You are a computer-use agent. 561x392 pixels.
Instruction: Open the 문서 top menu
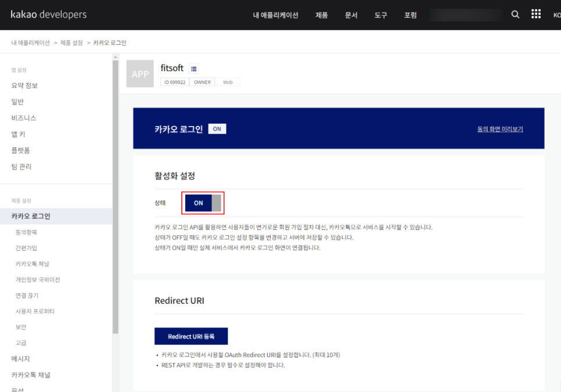point(351,15)
